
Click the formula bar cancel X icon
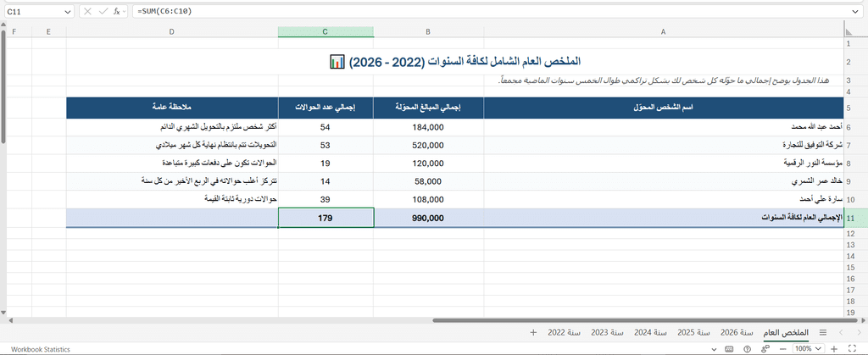88,11
